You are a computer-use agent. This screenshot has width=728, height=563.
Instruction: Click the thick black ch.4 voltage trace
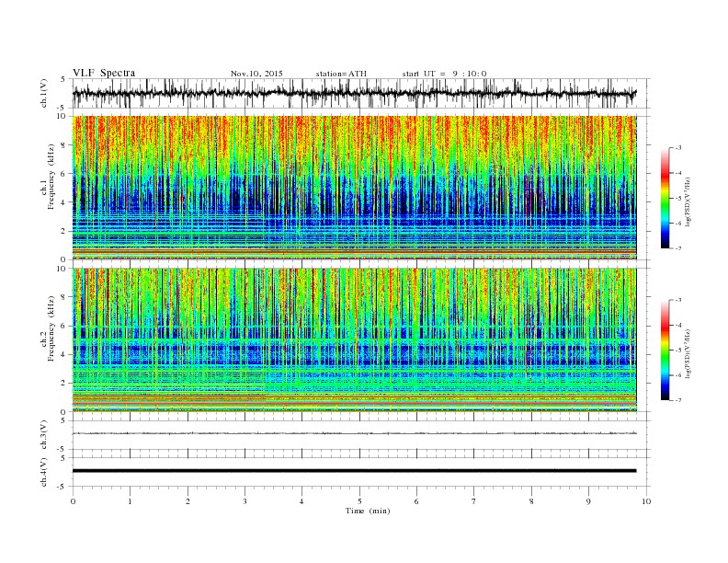(x=354, y=471)
